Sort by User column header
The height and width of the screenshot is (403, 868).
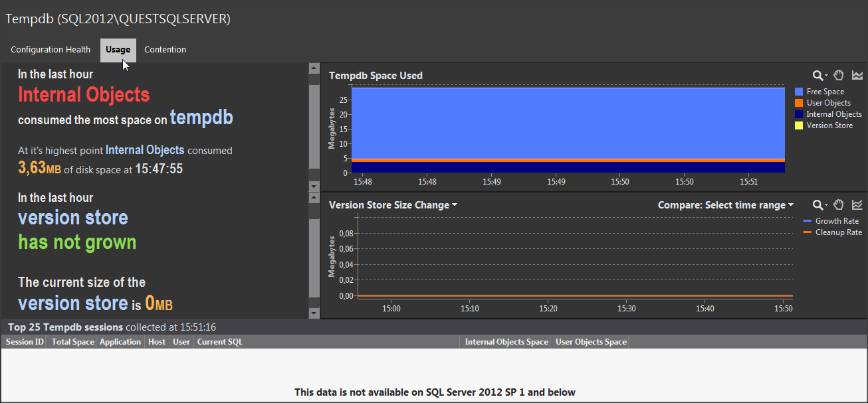tap(181, 342)
